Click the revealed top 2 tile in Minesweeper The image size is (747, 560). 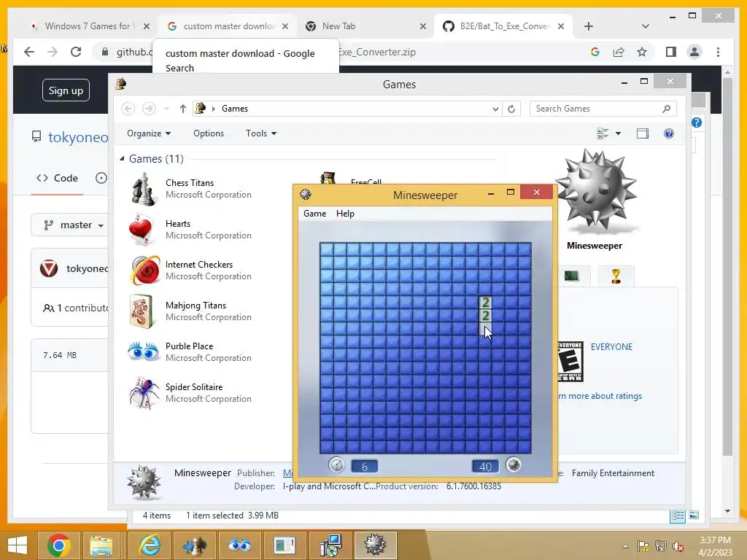tap(485, 302)
